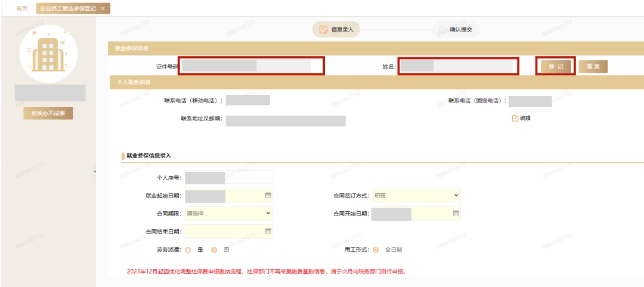Select the 全日制 radio for 用工形式
644x287 pixels.
tap(376, 249)
